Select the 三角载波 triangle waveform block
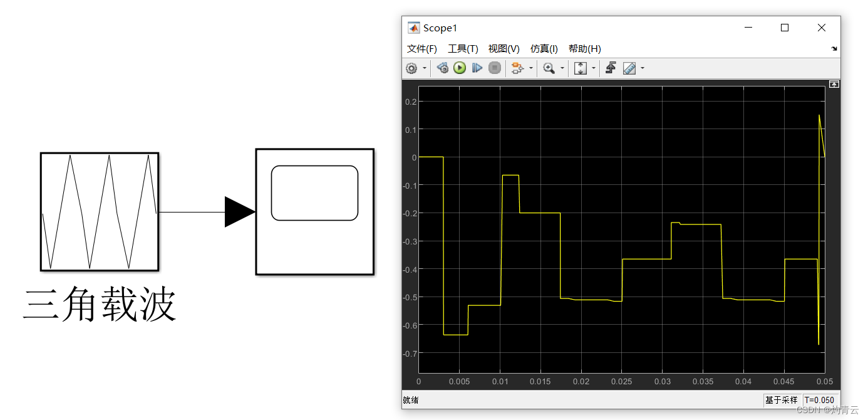The image size is (868, 420). (x=100, y=212)
